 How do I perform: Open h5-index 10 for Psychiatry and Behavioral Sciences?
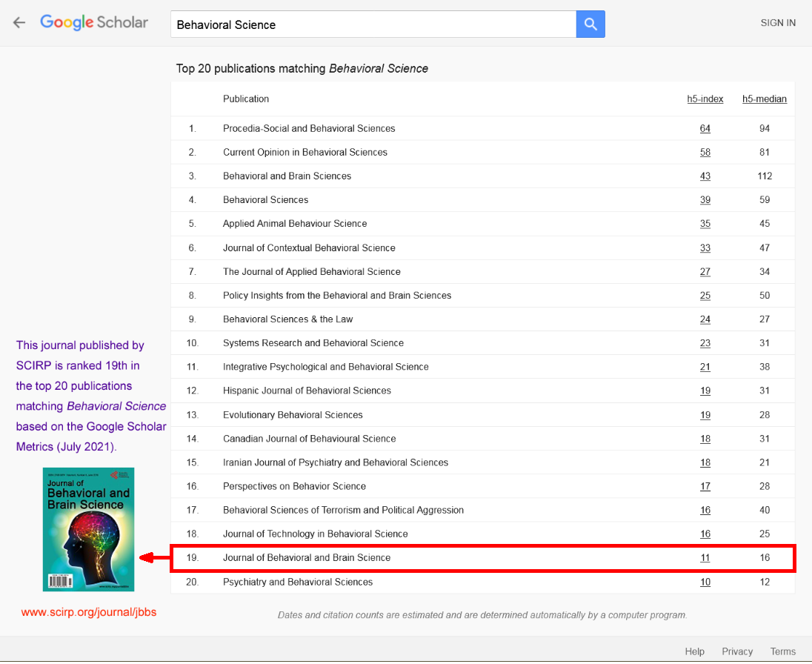click(x=705, y=582)
